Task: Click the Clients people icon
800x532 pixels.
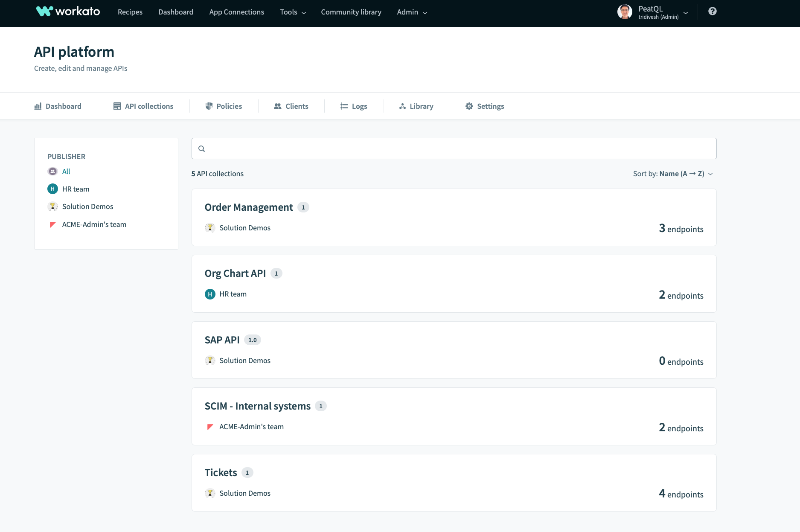Action: [277, 106]
